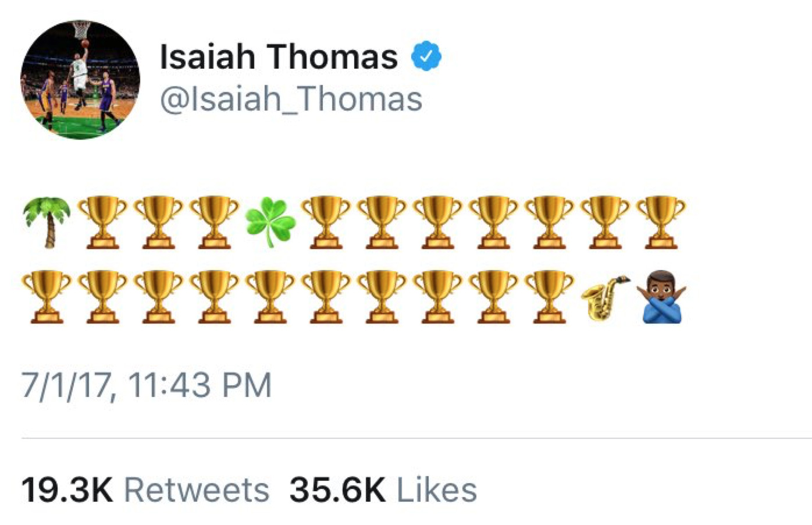The height and width of the screenshot is (525, 812).
Task: Click the Isaiah Thomas display name
Action: 279,57
